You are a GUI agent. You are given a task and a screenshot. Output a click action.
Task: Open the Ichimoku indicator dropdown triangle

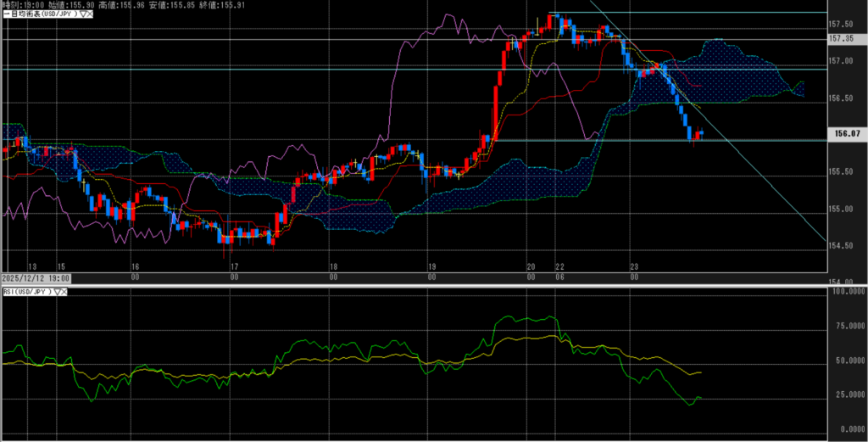click(81, 14)
